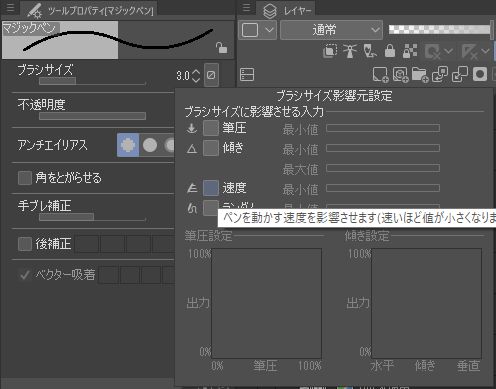The width and height of the screenshot is (496, 389).
Task: Adjust the 不透明度 opacity slider
Action: (x=92, y=116)
